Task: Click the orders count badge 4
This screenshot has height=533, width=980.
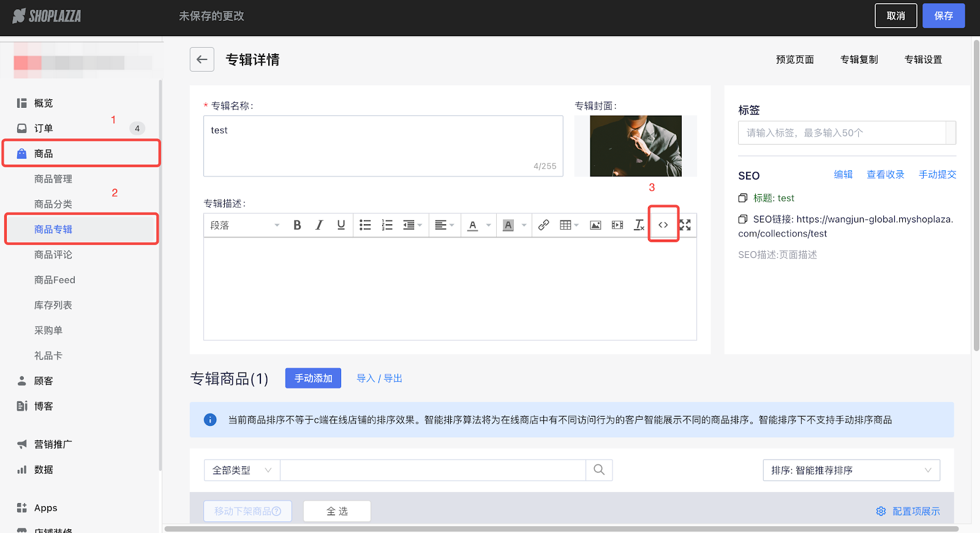Action: [x=137, y=128]
